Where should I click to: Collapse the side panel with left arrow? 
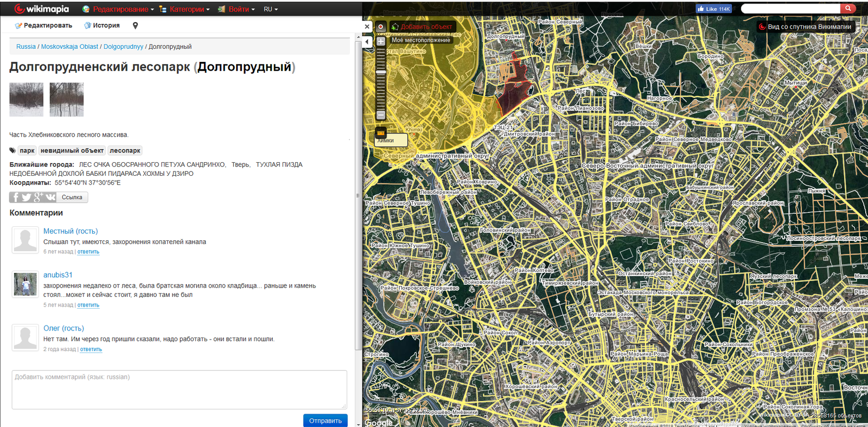[x=367, y=42]
